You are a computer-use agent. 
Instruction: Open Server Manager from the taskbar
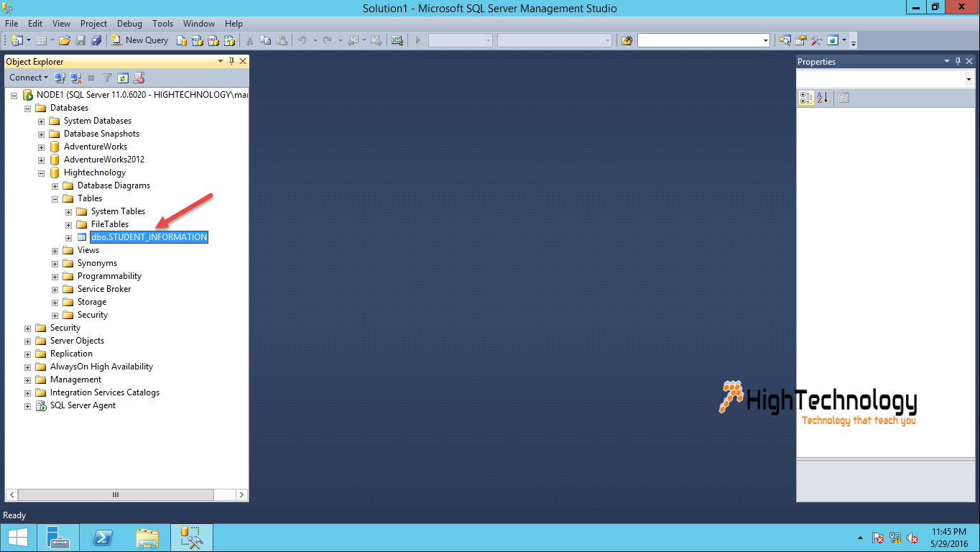[57, 537]
